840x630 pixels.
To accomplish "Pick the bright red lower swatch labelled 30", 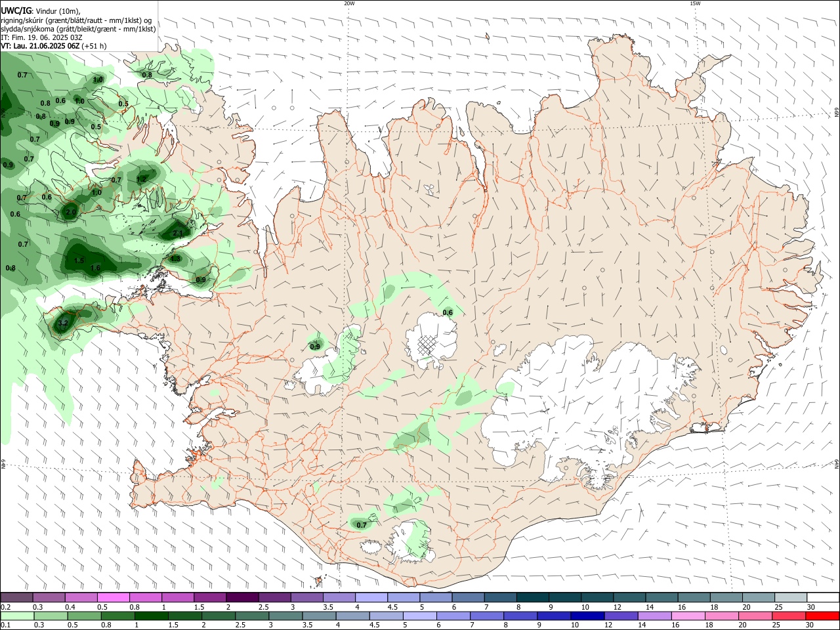I will (x=822, y=616).
